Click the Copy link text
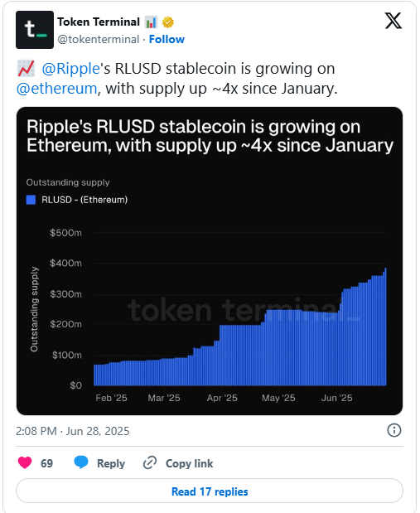 point(189,463)
